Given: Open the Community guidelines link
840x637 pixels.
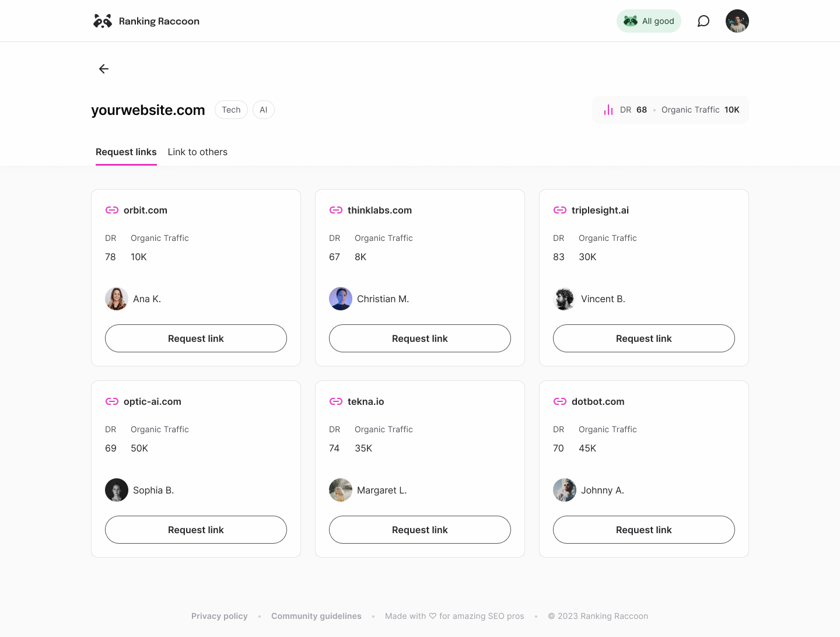Looking at the screenshot, I should 316,616.
